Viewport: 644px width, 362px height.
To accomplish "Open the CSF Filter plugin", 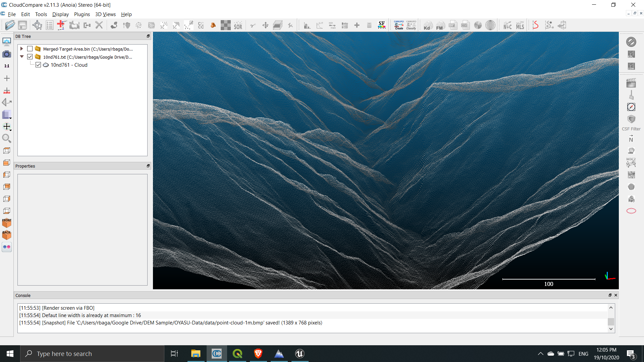I will click(631, 119).
